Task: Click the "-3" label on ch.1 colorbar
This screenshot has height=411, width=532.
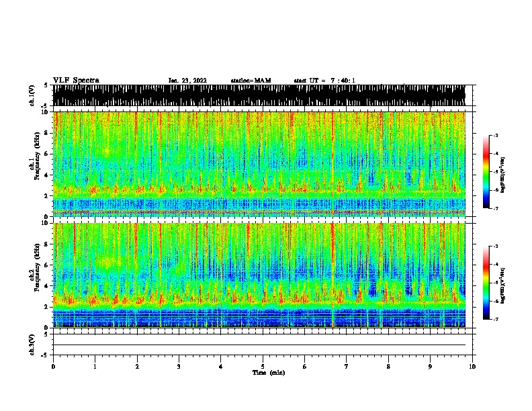Action: [x=496, y=136]
